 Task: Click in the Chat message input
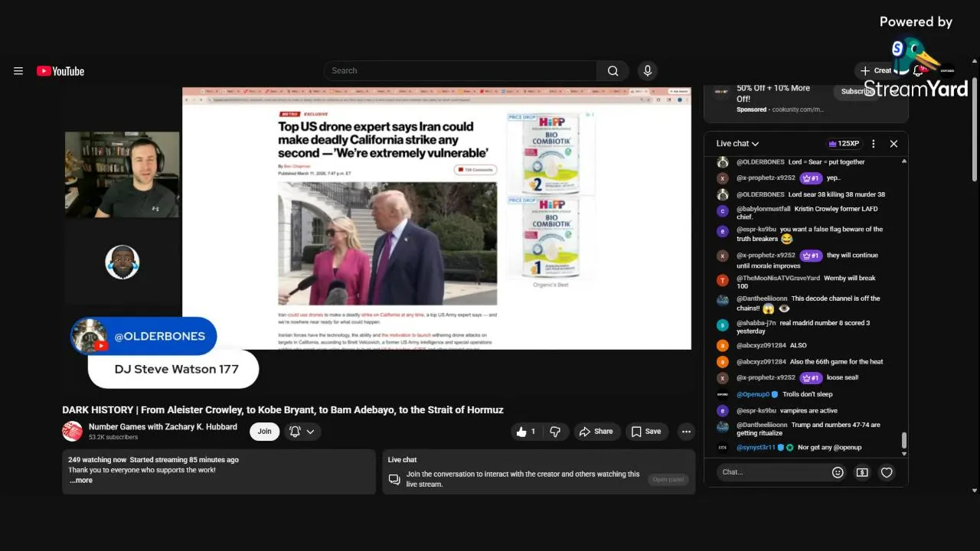click(773, 472)
